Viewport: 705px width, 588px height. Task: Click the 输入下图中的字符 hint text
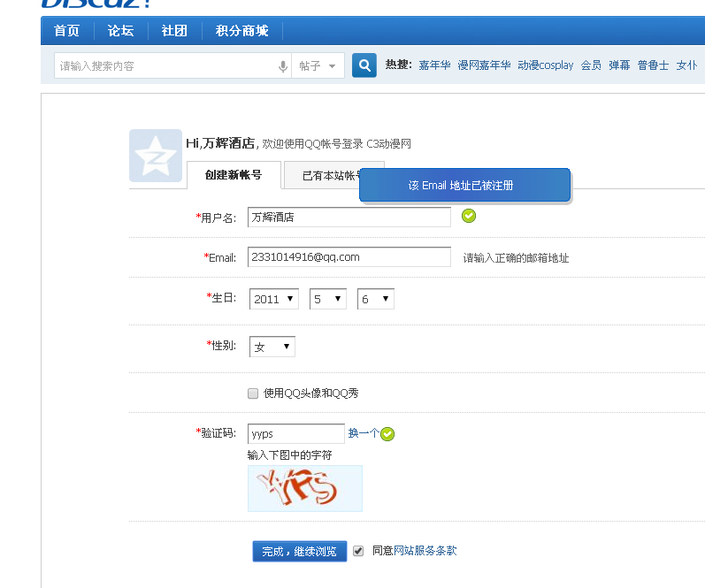[x=289, y=455]
